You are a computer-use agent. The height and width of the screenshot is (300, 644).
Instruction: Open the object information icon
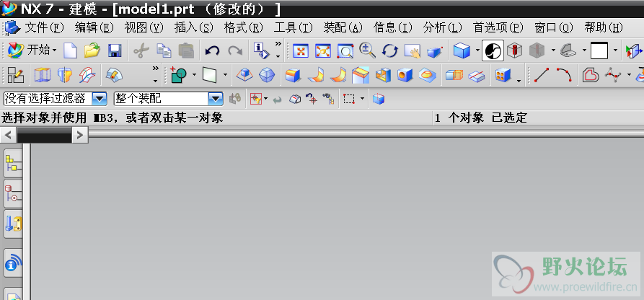point(261,51)
